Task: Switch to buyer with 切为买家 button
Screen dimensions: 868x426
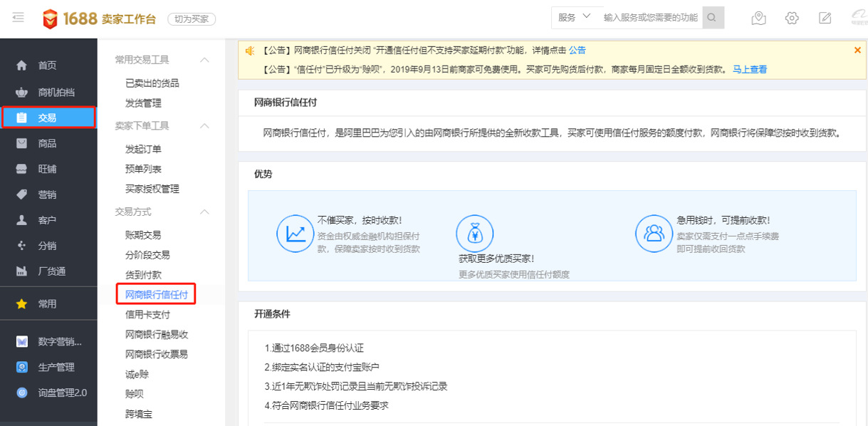Action: tap(192, 19)
